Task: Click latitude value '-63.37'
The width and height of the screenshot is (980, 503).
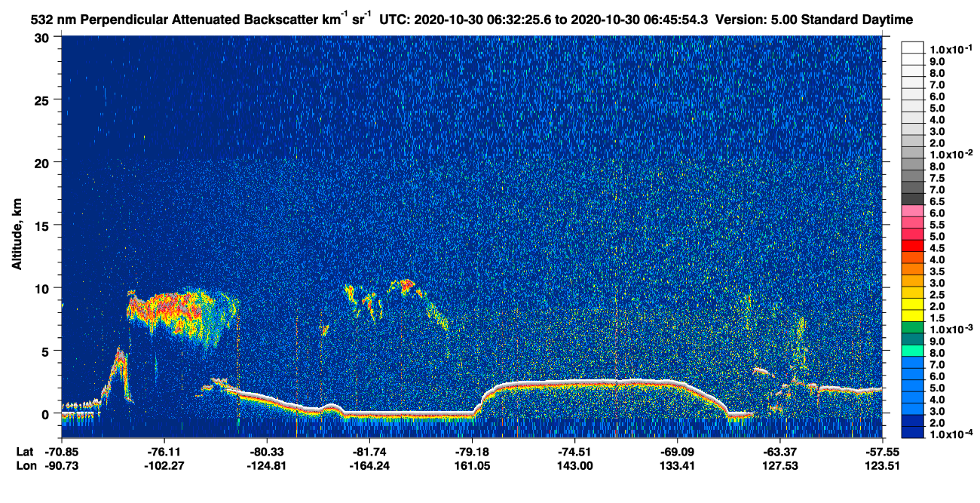Action: 779,452
